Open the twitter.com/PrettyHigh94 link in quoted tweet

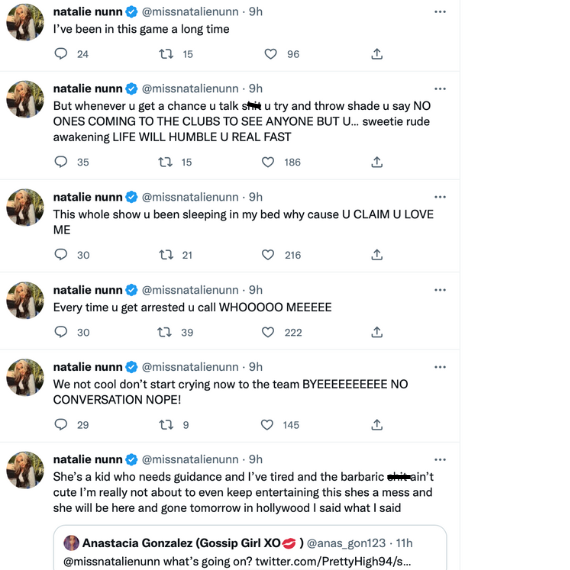click(333, 561)
